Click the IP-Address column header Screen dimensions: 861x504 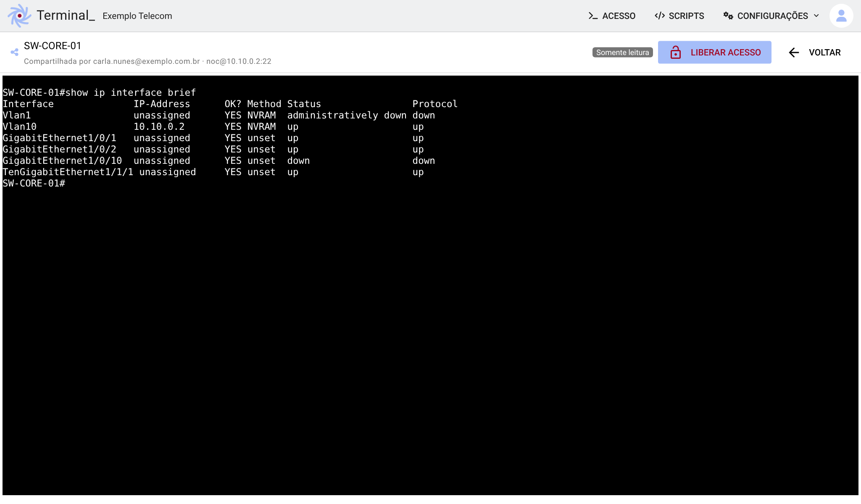[x=162, y=104]
